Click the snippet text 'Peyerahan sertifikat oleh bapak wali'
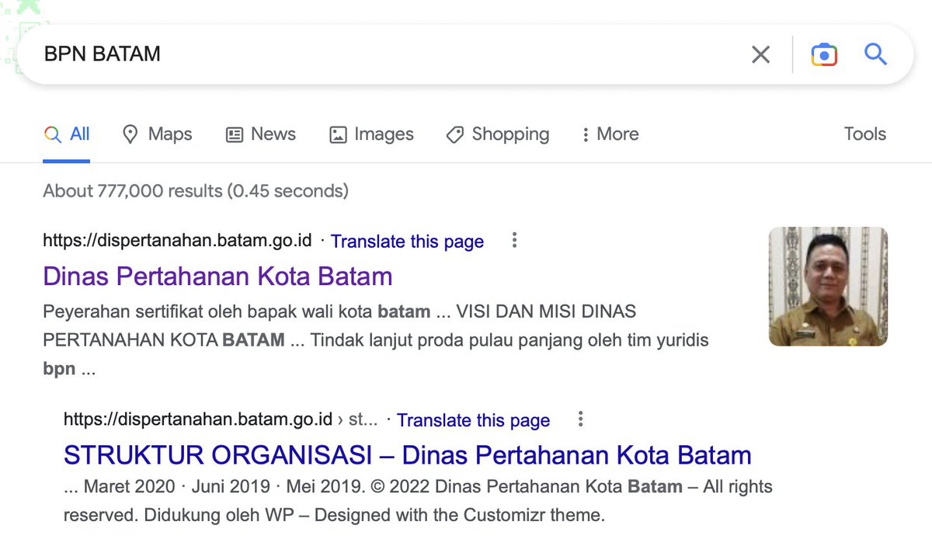The height and width of the screenshot is (560, 932). (x=186, y=312)
